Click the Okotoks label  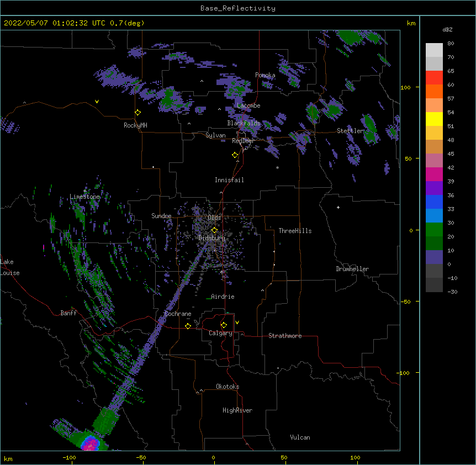click(x=228, y=387)
